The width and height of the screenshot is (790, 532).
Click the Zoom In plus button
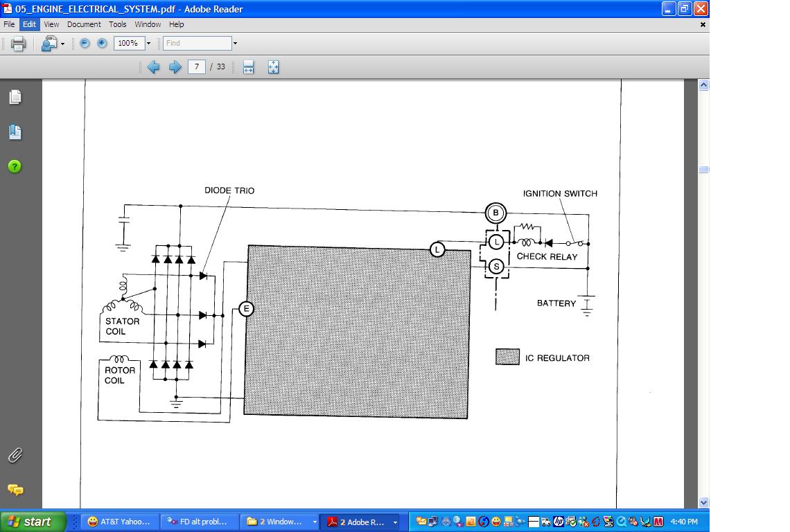pos(102,43)
